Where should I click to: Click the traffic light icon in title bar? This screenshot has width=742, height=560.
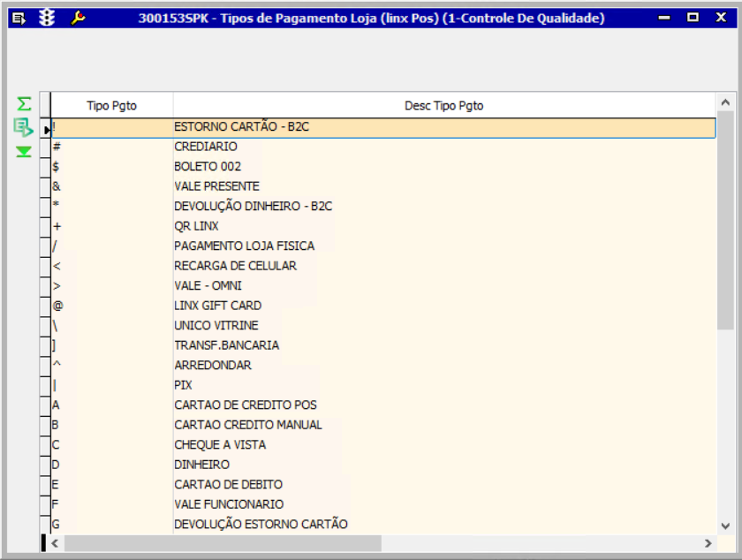click(x=47, y=18)
